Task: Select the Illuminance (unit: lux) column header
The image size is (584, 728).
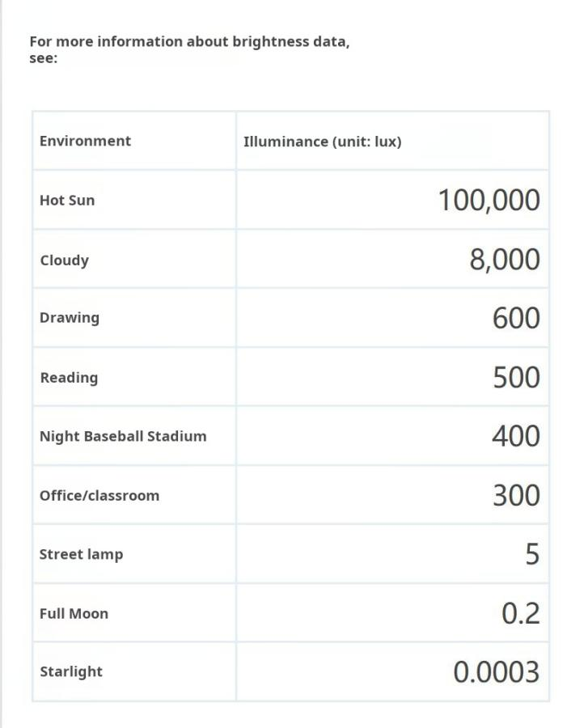Action: (322, 142)
